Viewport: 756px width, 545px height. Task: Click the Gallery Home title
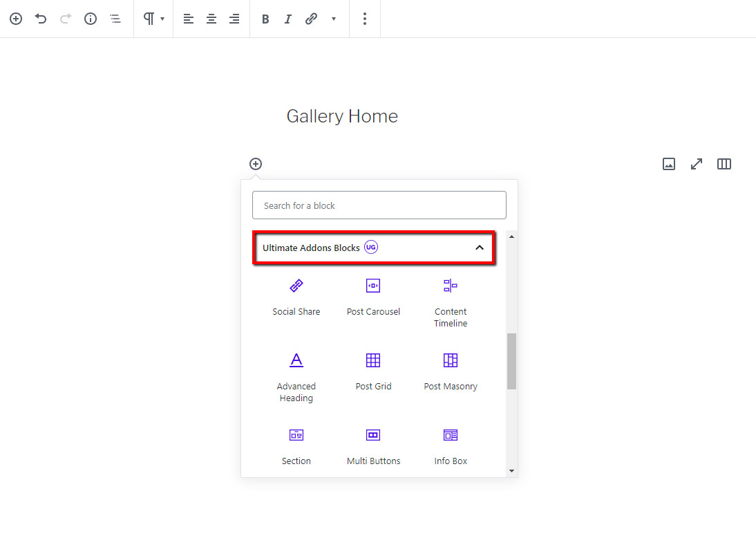pyautogui.click(x=342, y=116)
